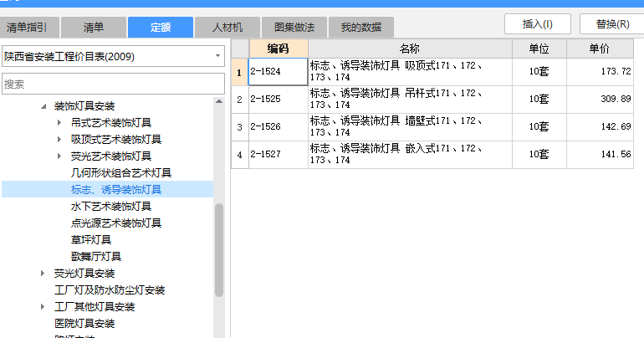Select 工厂其他灯具安装 tree item

pos(95,307)
